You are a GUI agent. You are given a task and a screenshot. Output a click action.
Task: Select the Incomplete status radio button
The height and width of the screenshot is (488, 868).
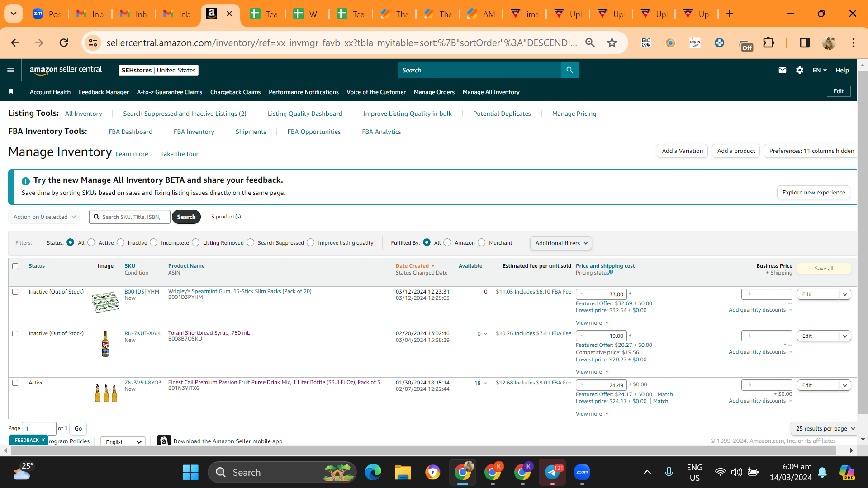pyautogui.click(x=154, y=242)
